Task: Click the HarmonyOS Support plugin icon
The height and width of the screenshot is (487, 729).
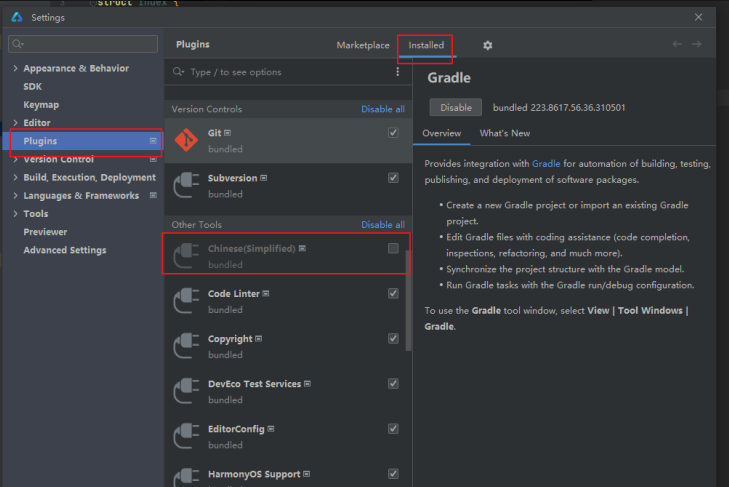Action: point(186,477)
